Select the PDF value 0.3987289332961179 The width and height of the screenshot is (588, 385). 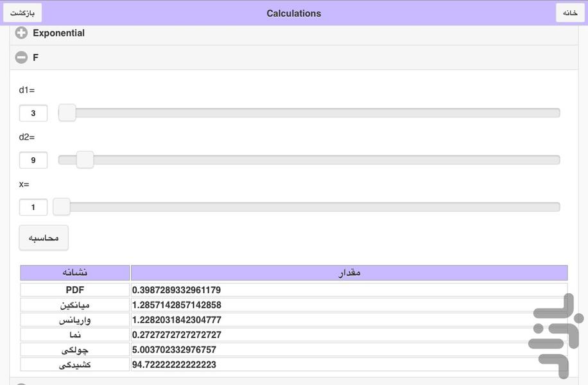(x=177, y=290)
